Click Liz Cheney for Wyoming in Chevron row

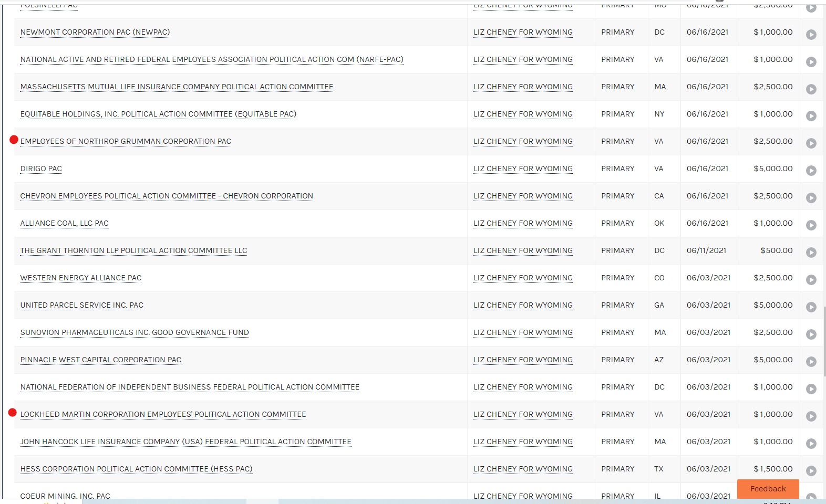tap(523, 196)
